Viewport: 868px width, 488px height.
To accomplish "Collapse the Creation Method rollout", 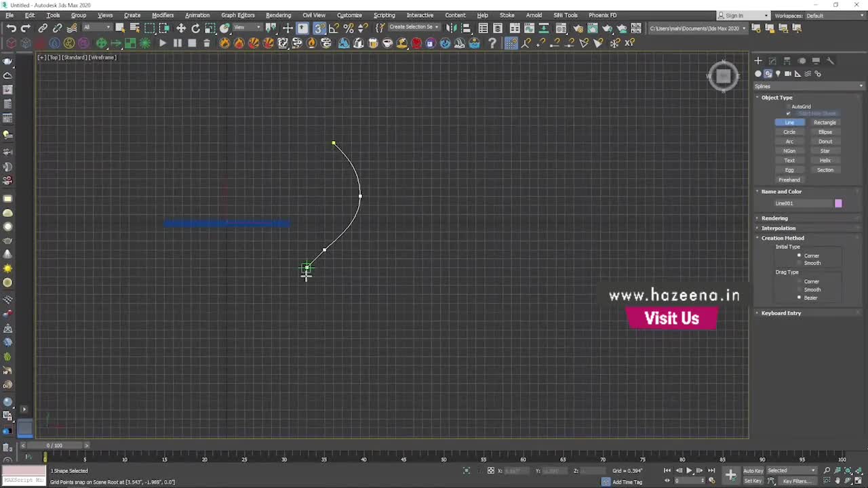I will click(783, 238).
